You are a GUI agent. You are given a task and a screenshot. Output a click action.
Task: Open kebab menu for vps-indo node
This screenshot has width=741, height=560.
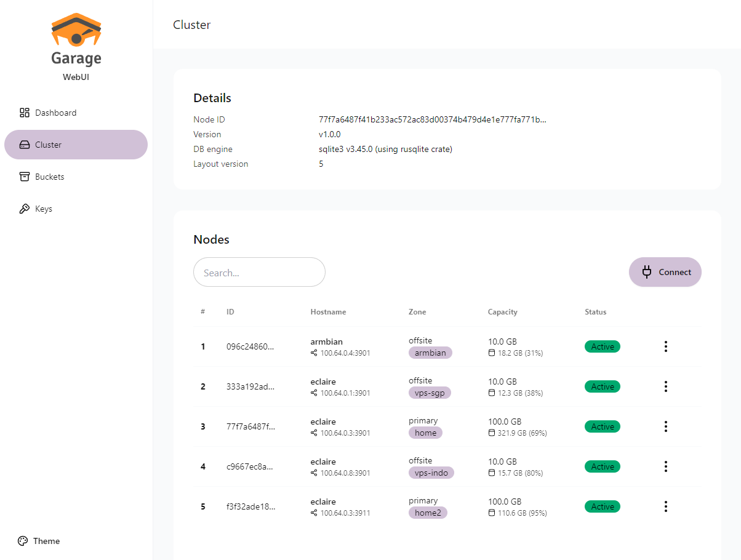[x=665, y=466]
